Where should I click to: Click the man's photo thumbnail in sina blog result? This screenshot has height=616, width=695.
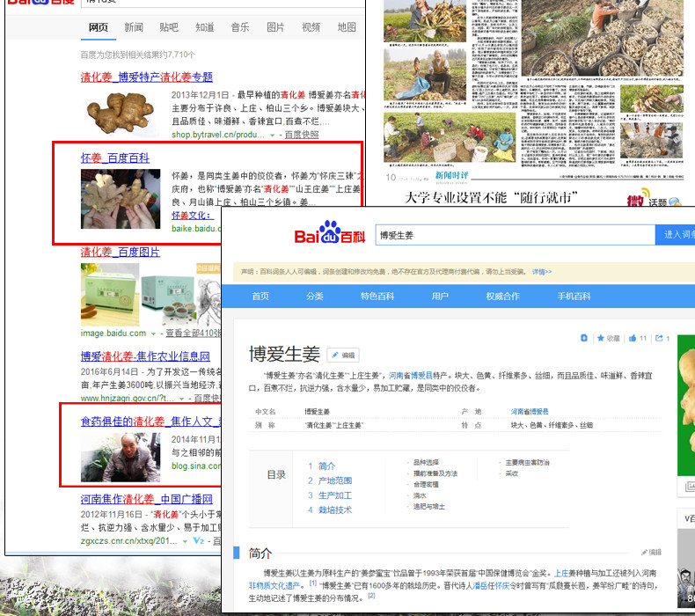(121, 458)
